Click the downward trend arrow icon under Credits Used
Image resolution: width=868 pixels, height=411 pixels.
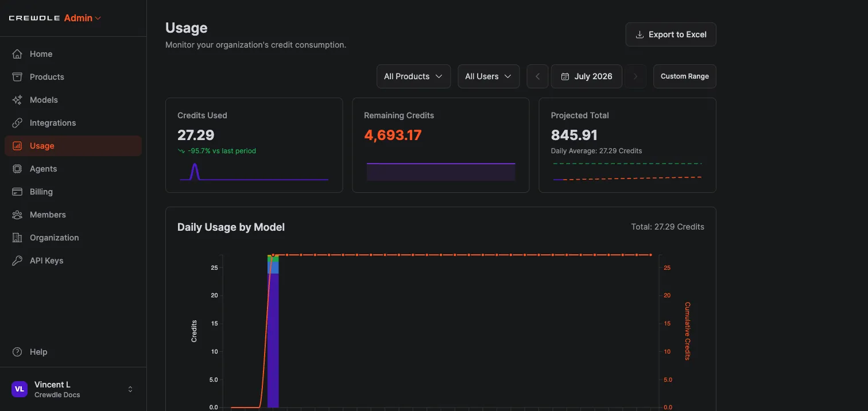181,151
